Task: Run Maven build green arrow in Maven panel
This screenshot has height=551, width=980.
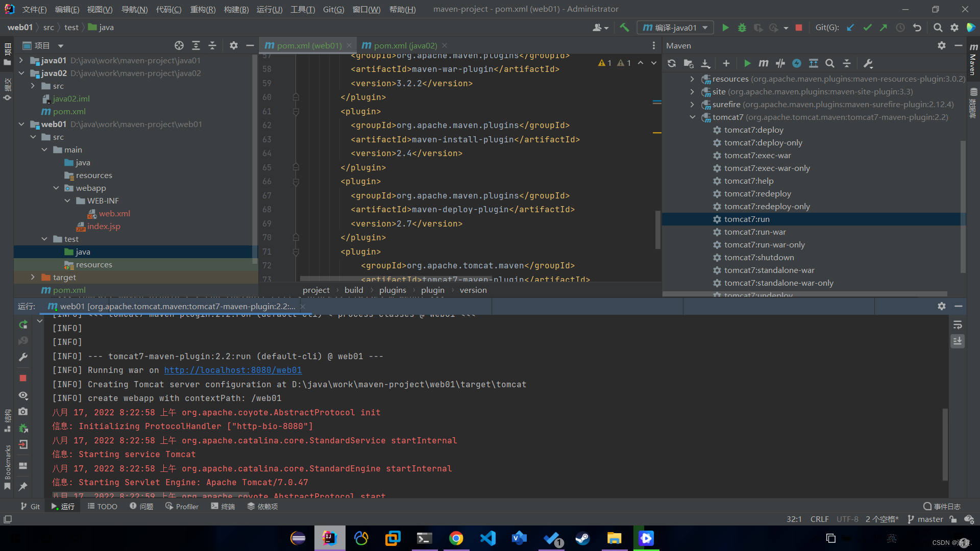Action: [747, 63]
